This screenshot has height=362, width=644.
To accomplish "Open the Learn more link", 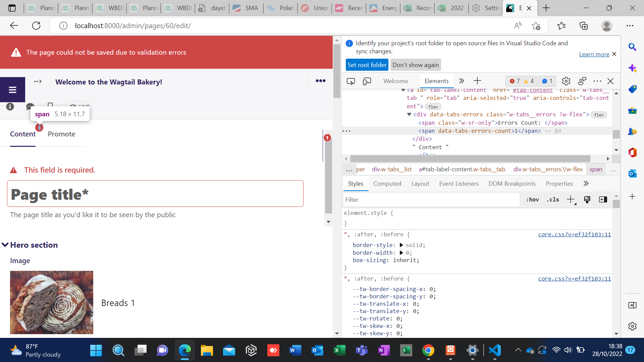I will coord(594,54).
